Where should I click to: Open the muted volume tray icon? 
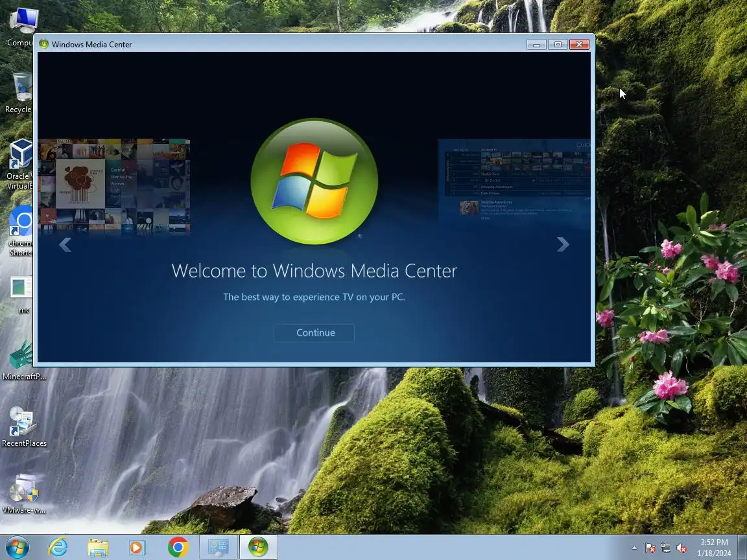click(682, 548)
